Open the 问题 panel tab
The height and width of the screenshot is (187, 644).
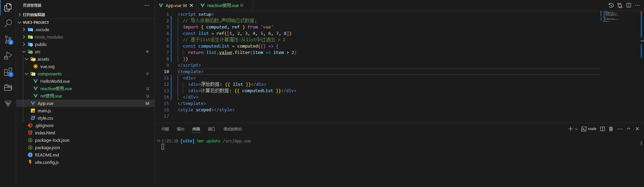(165, 129)
